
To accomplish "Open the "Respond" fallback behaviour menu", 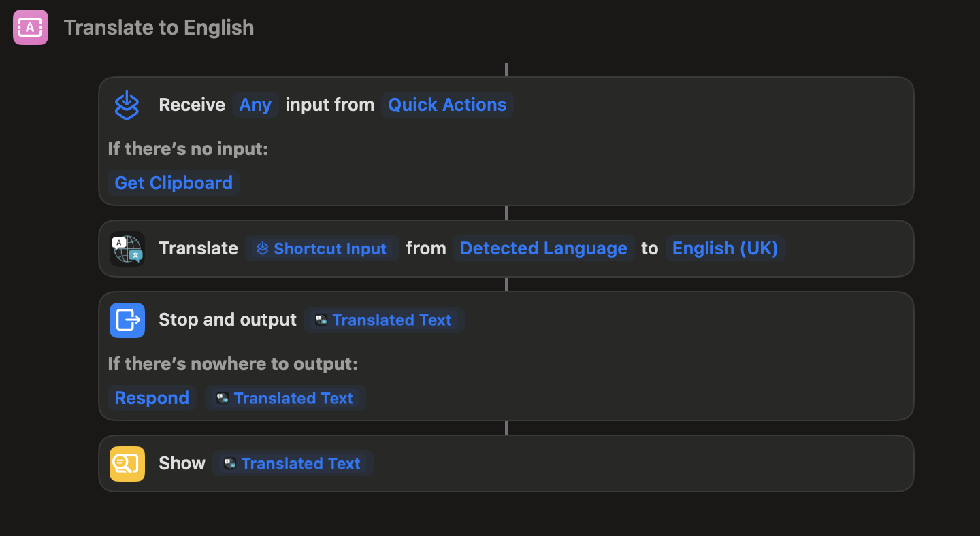I will [152, 398].
